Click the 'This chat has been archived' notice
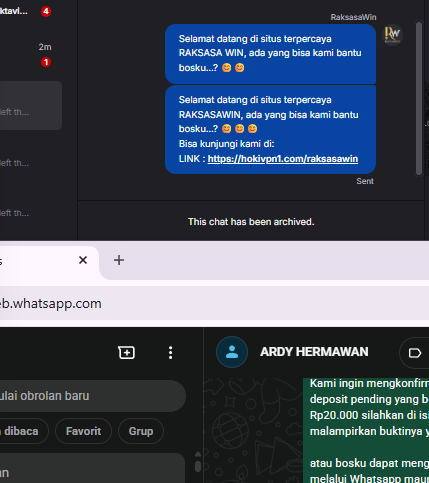429x483 pixels. [251, 222]
